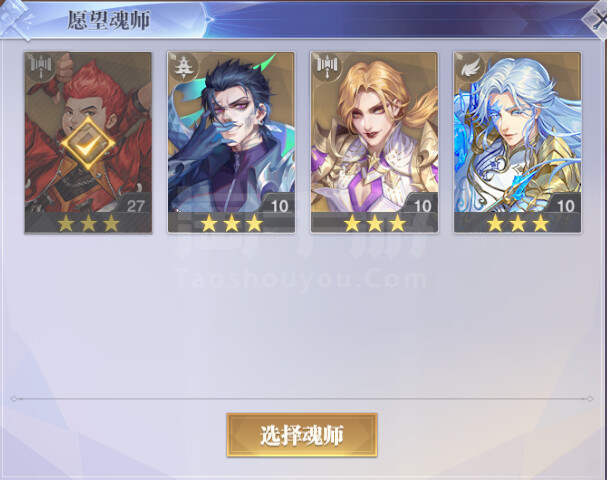Click the class icon on blonde-haired card
The height and width of the screenshot is (480, 607).
(326, 65)
